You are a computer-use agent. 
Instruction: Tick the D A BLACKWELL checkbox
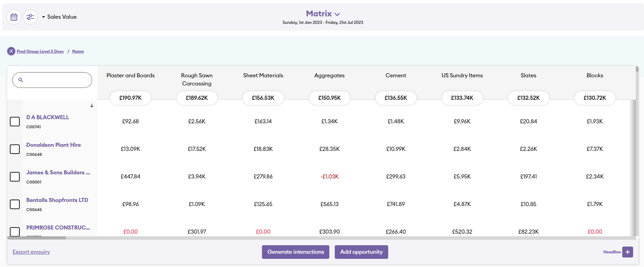click(15, 121)
